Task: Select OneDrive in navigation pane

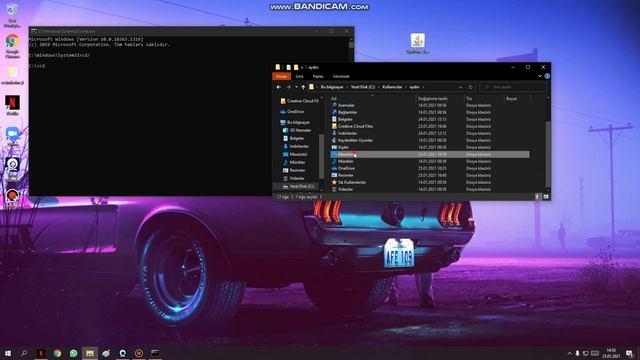Action: pyautogui.click(x=292, y=111)
